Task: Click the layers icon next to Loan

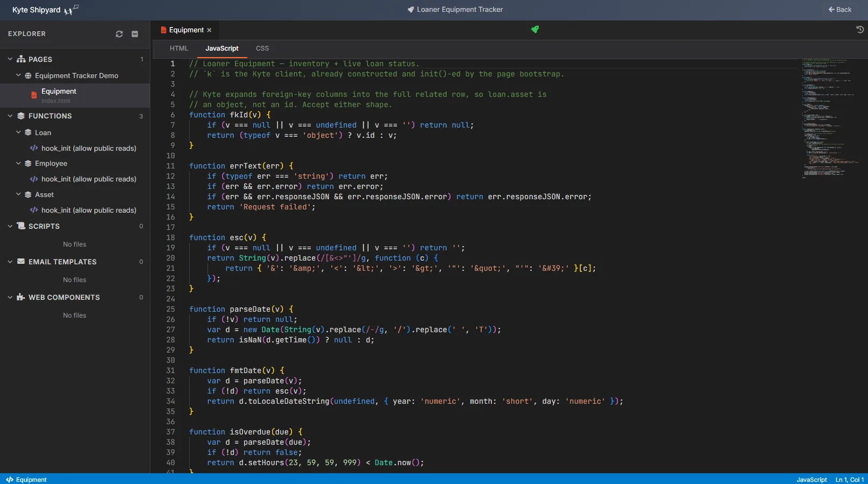Action: 28,132
